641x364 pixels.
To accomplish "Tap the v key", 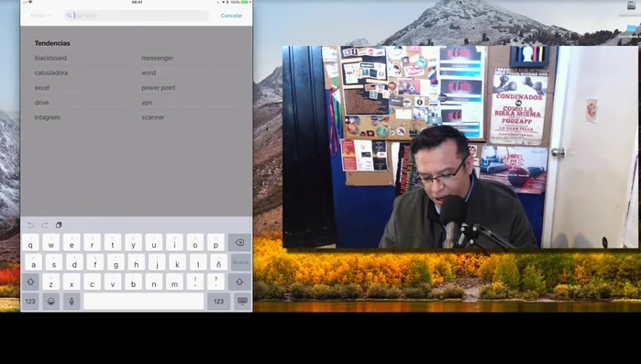I will 113,281.
